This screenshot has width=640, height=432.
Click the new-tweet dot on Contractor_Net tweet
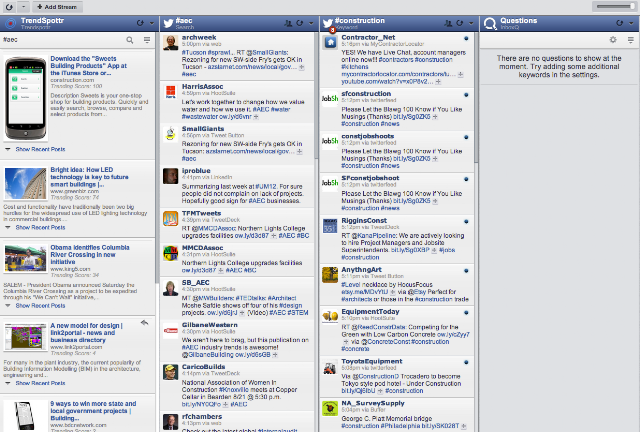pos(466,38)
